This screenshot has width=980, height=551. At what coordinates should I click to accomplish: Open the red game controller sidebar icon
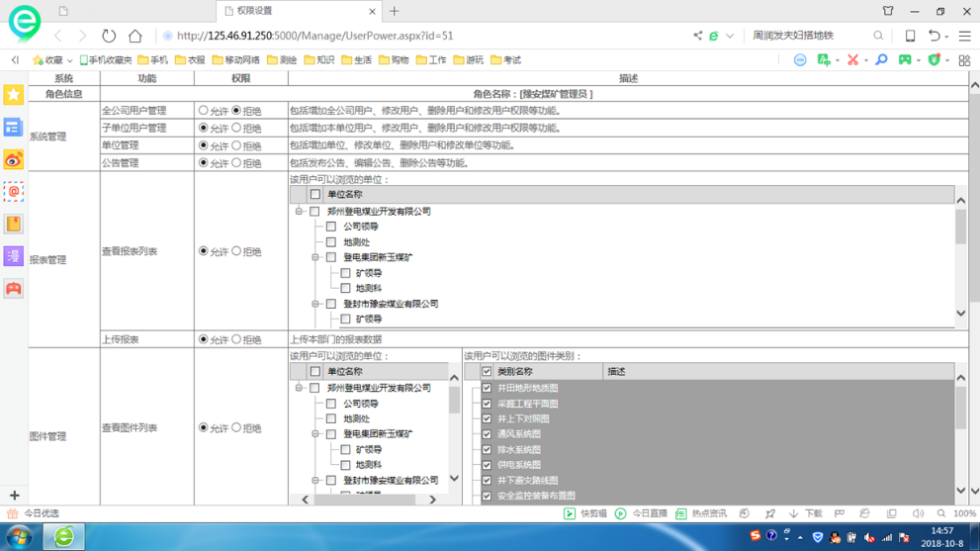[x=13, y=289]
